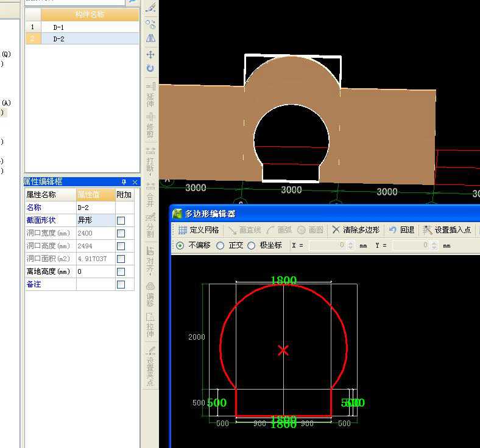Click the 合并 (merge) tool
The image size is (480, 448).
[x=150, y=195]
